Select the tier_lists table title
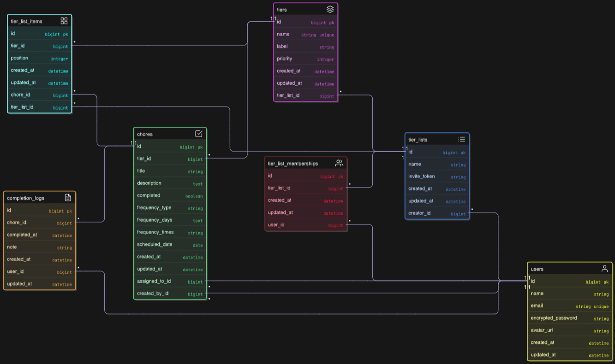This screenshot has width=615, height=364. pos(418,140)
